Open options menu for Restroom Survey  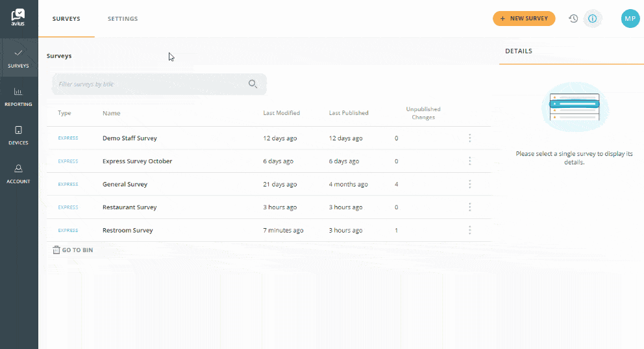(469, 231)
